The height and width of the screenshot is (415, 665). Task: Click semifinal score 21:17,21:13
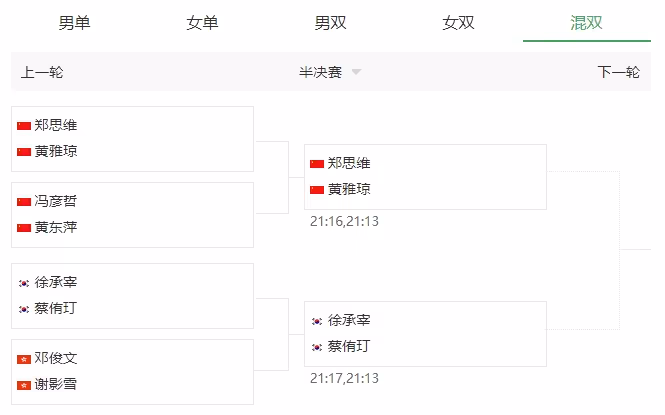[344, 378]
